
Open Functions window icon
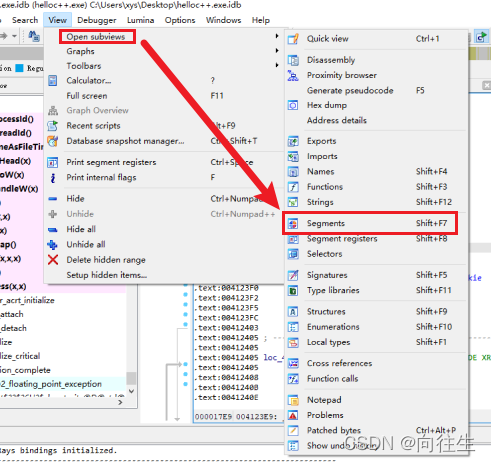coord(293,187)
